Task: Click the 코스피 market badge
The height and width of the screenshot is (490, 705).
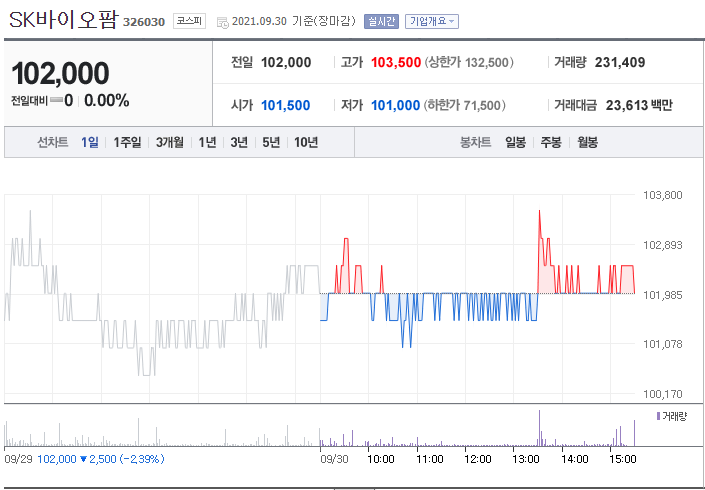Action: pyautogui.click(x=189, y=21)
